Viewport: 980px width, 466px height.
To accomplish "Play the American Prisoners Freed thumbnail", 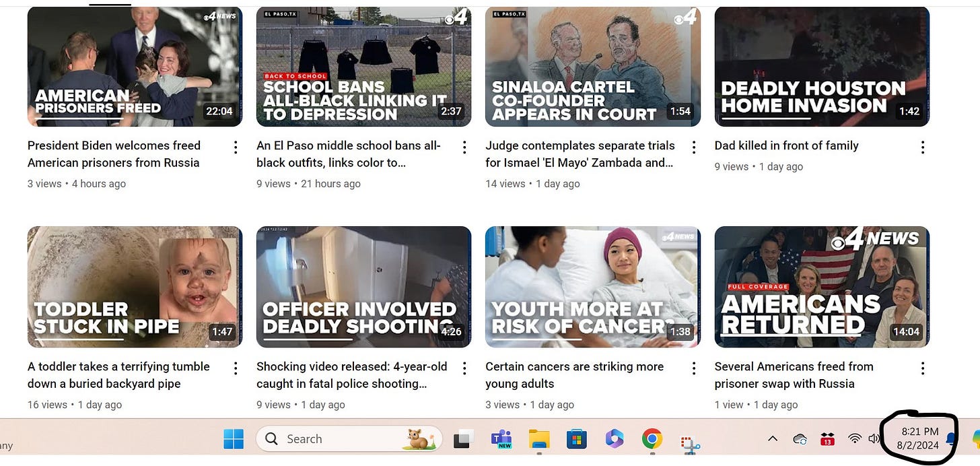I will pyautogui.click(x=135, y=67).
